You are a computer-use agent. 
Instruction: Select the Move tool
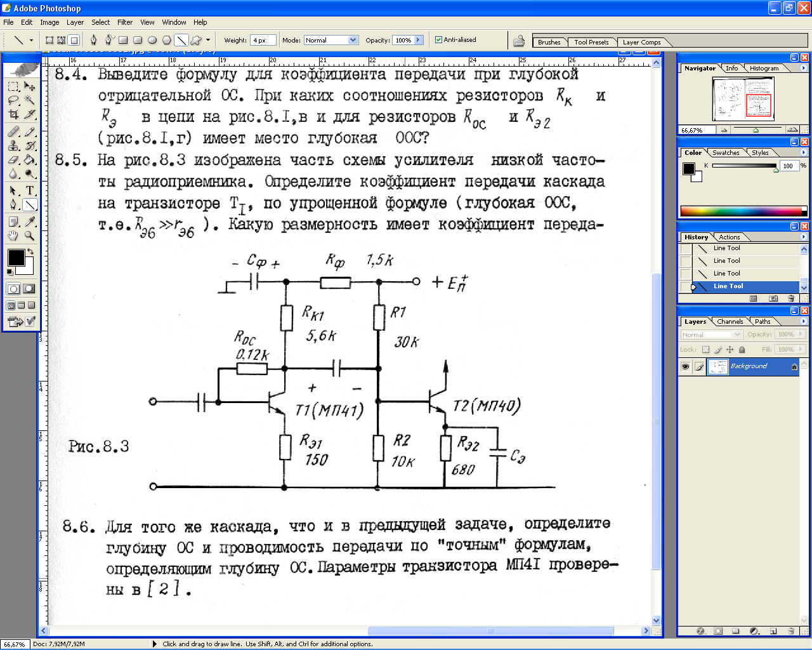click(29, 86)
